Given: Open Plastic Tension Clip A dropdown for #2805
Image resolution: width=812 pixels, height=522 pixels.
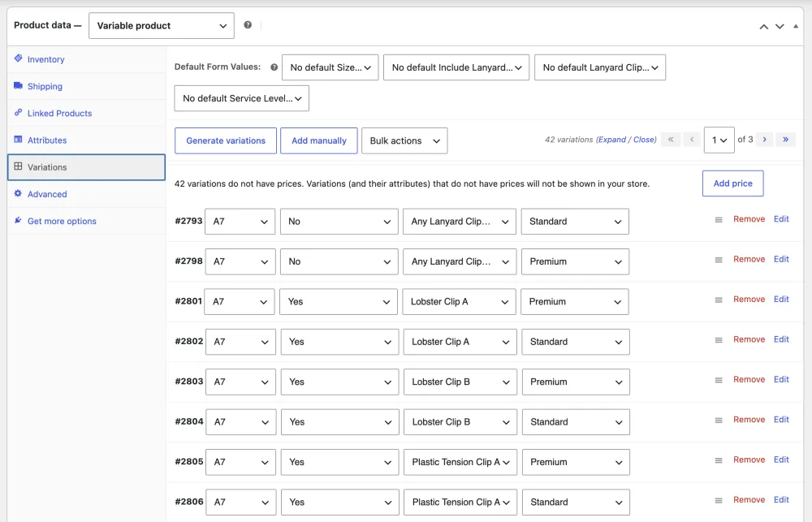Looking at the screenshot, I should [x=460, y=462].
